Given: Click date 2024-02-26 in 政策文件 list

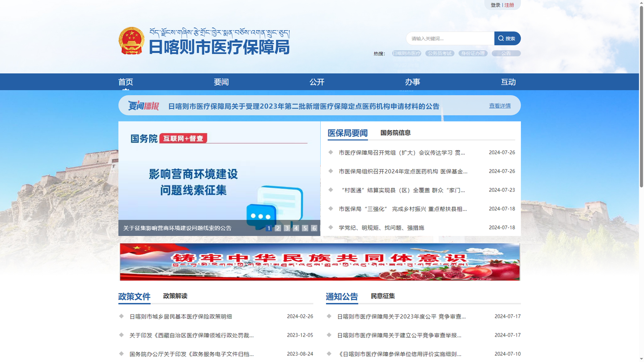Looking at the screenshot, I should coord(300,316).
